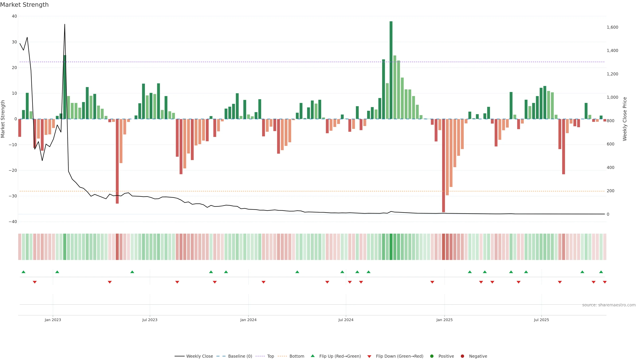Click the black Weekly Close line legend icon
This screenshot has height=362, width=644.
(179, 356)
